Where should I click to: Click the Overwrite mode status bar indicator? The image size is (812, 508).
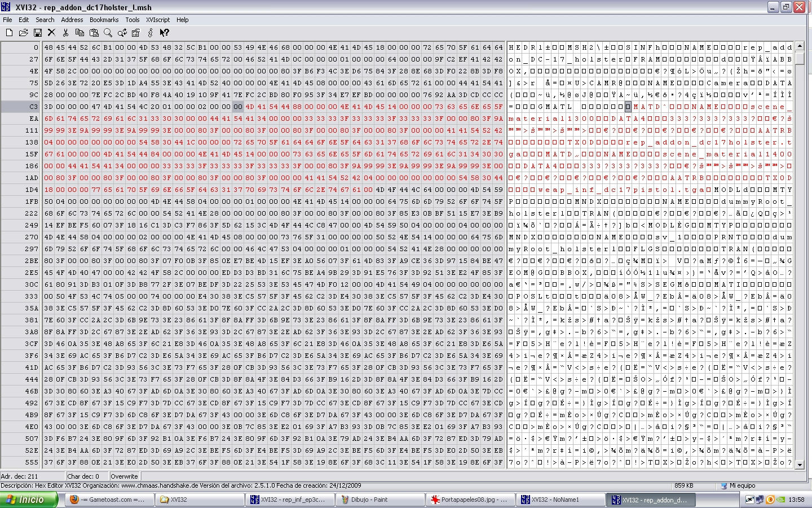click(124, 476)
